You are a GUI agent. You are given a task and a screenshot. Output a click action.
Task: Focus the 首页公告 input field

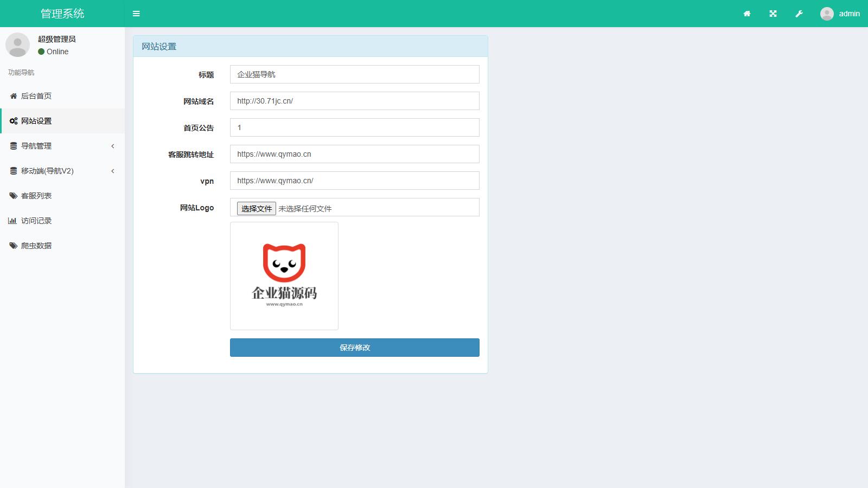point(355,127)
